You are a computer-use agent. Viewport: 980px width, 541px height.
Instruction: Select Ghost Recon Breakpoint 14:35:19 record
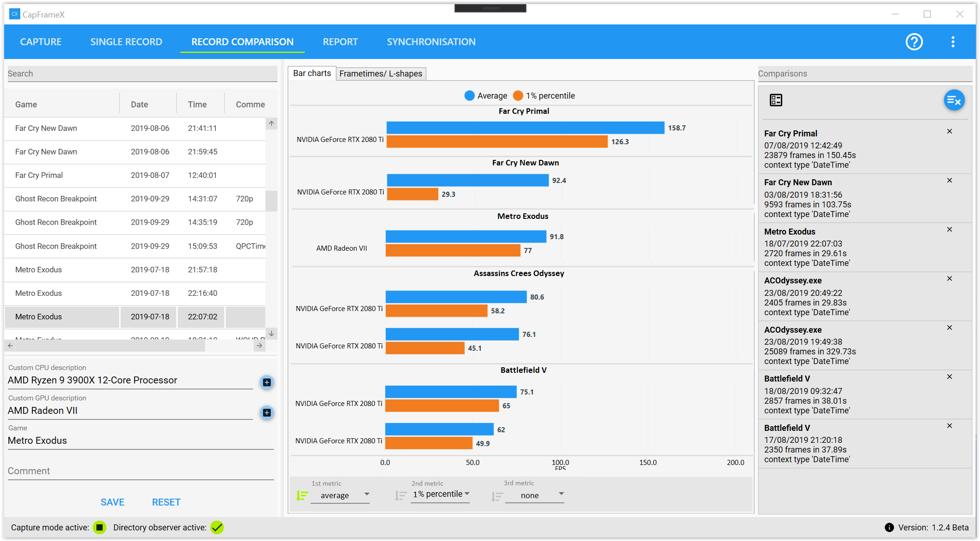click(135, 223)
